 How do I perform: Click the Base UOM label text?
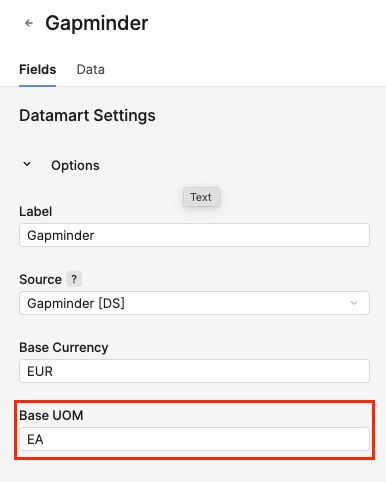point(51,415)
